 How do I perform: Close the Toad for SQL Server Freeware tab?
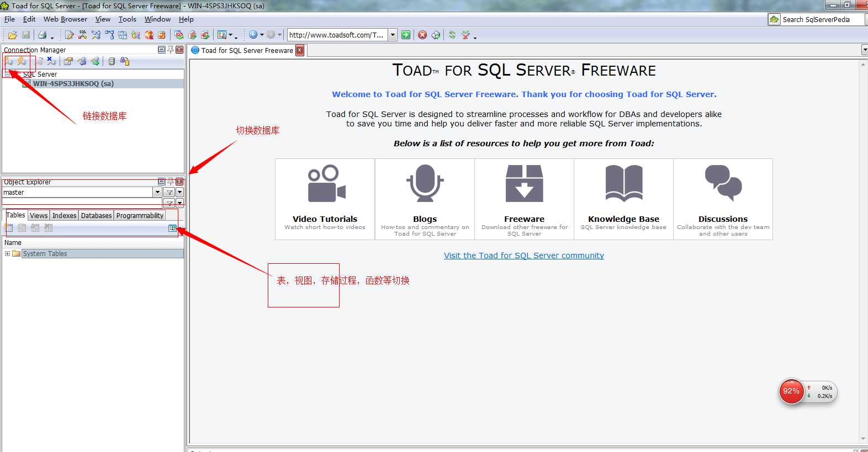[x=300, y=50]
